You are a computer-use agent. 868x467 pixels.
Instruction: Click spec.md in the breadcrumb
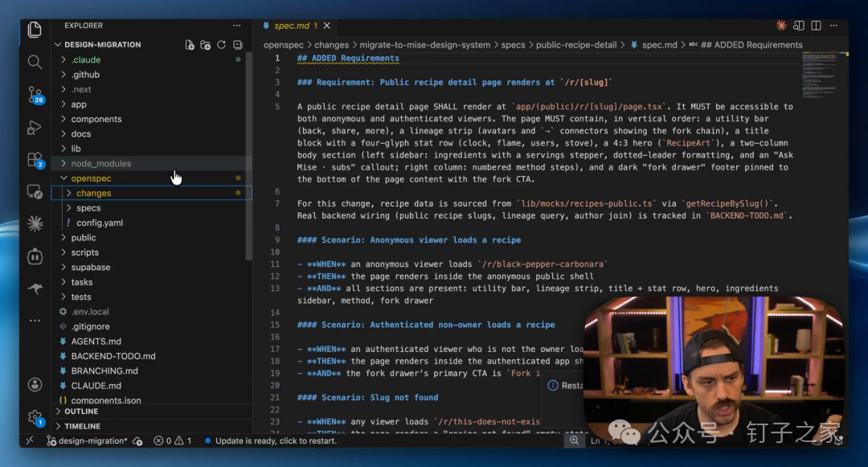[x=659, y=45]
